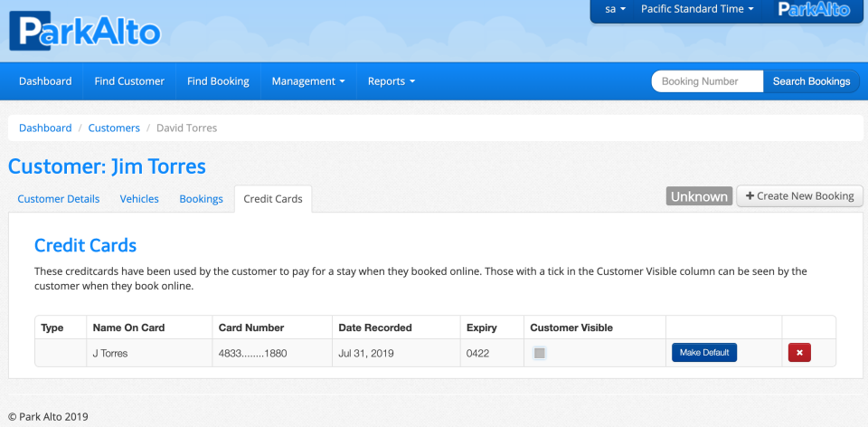Screen dimensions: 868x427
Task: Click the Create New Booking button
Action: click(x=800, y=196)
